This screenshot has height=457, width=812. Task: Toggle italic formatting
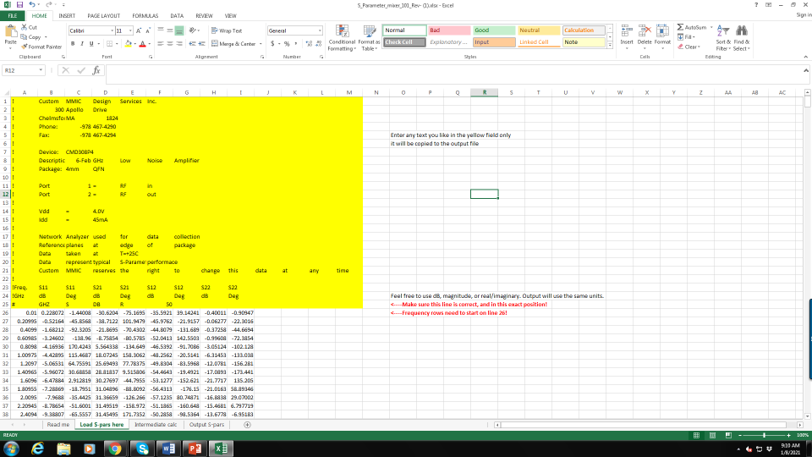pos(82,44)
